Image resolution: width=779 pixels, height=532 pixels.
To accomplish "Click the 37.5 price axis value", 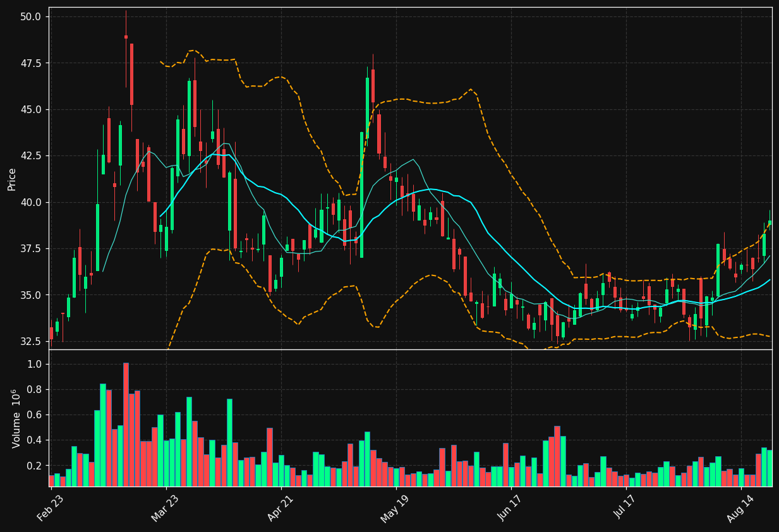I will [31, 249].
